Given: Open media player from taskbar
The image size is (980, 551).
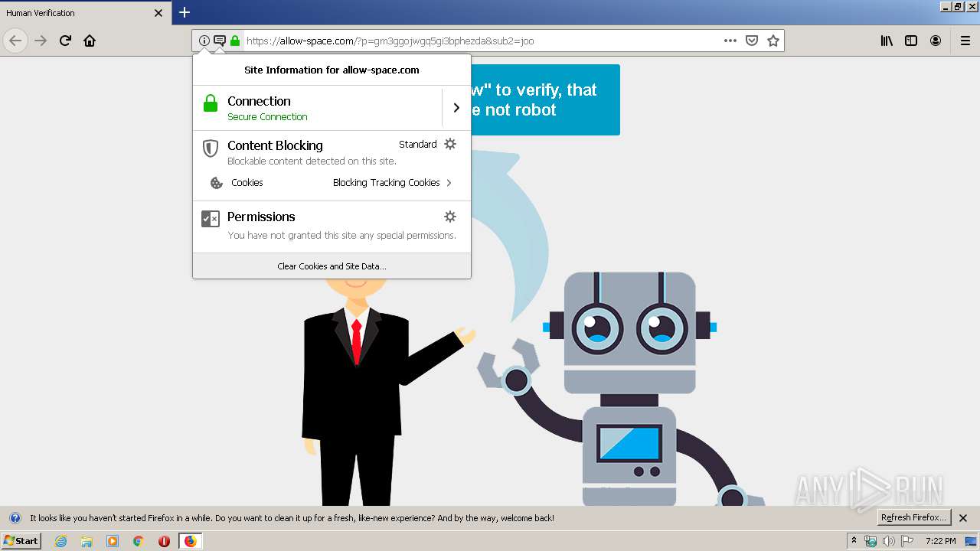Looking at the screenshot, I should click(113, 541).
